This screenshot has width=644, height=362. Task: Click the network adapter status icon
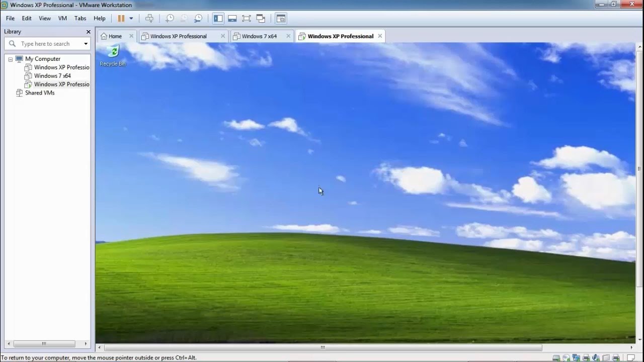(576, 358)
